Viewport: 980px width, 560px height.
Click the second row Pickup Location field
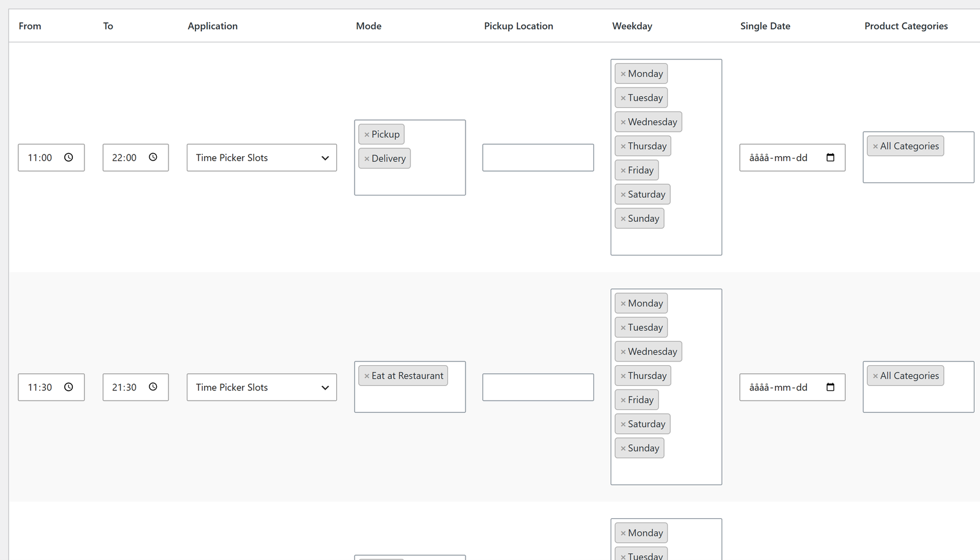tap(538, 387)
